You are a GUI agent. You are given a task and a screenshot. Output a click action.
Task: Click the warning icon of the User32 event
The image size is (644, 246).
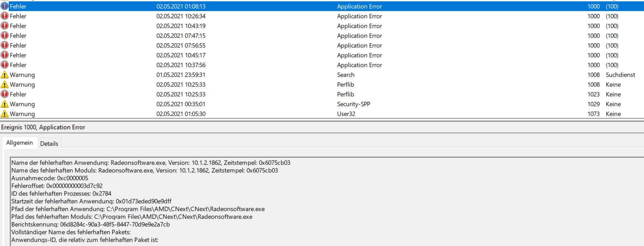(5, 114)
